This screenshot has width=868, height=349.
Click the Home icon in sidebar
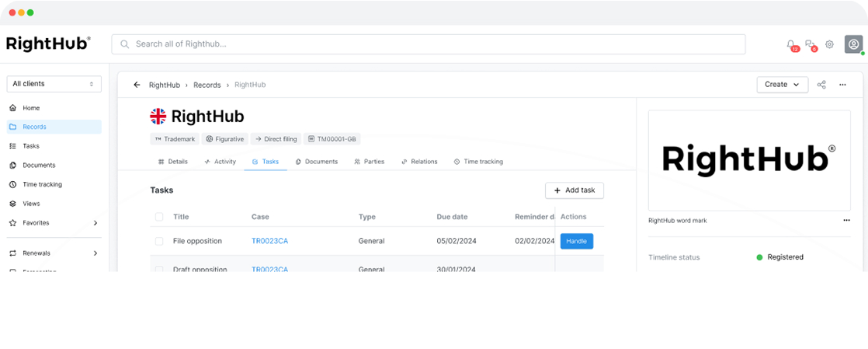[x=12, y=108]
